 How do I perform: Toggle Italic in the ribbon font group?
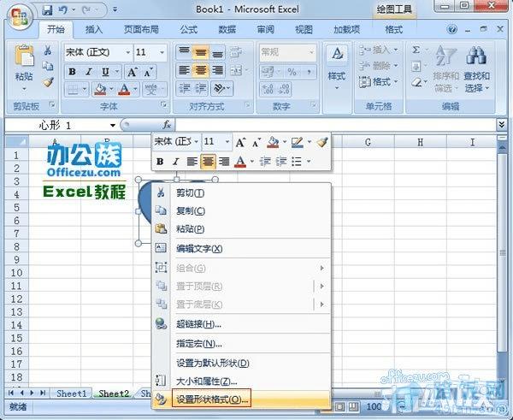pos(89,72)
